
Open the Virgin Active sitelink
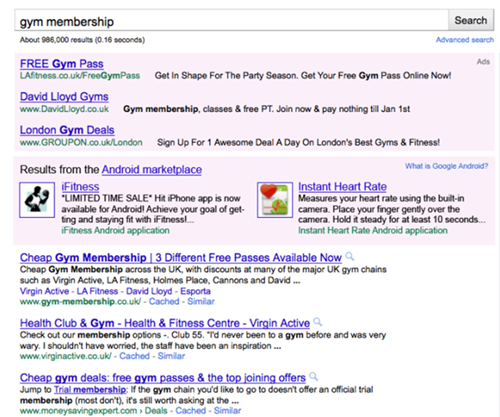pos(44,291)
